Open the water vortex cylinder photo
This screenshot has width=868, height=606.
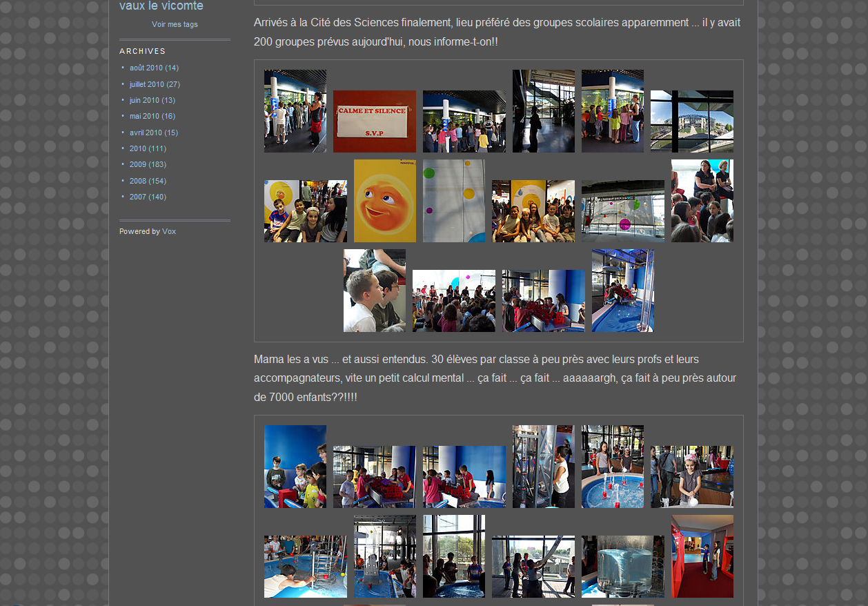point(622,567)
